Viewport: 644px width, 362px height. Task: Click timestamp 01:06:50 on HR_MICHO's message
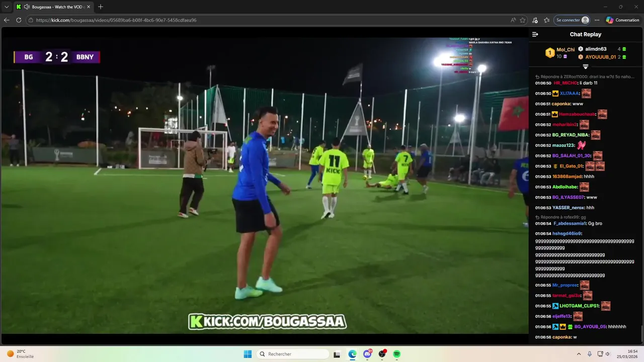point(543,83)
